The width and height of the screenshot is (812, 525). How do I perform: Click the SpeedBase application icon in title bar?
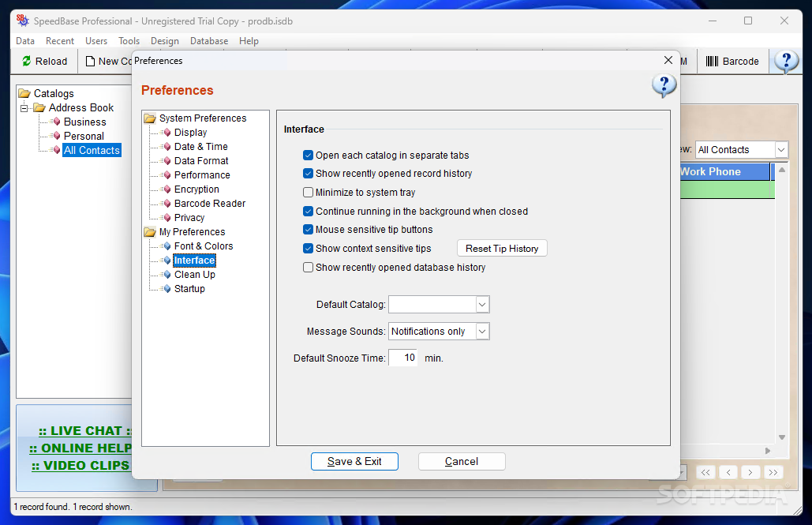pyautogui.click(x=22, y=21)
